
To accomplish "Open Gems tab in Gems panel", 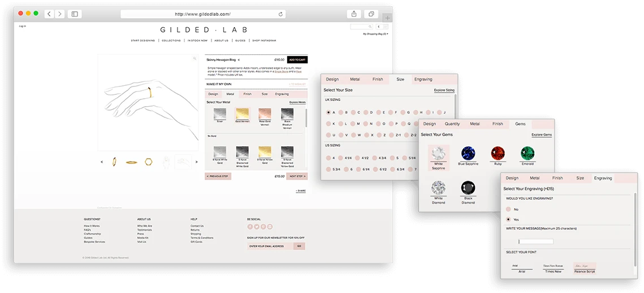I will (x=520, y=124).
